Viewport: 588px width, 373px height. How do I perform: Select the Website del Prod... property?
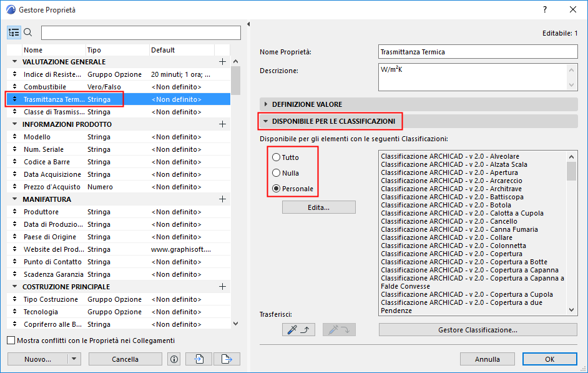click(x=119, y=249)
